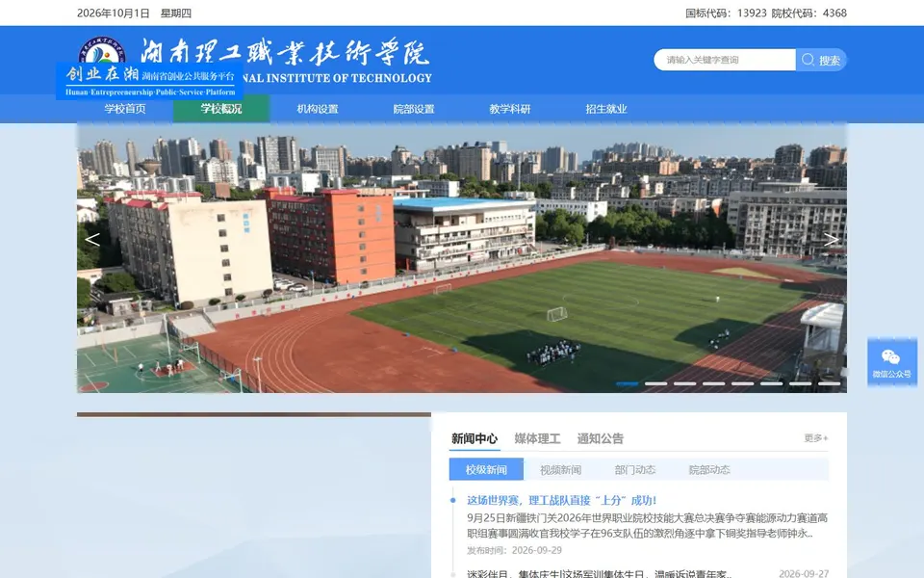The image size is (924, 578).
Task: Click the 创业在湘 platform banner
Action: pyautogui.click(x=150, y=81)
